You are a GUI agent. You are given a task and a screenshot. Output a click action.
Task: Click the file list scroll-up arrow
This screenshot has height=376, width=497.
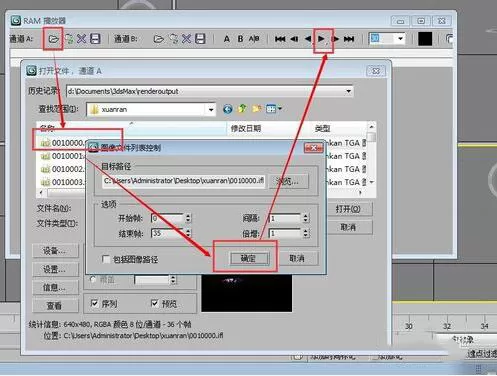click(x=371, y=127)
